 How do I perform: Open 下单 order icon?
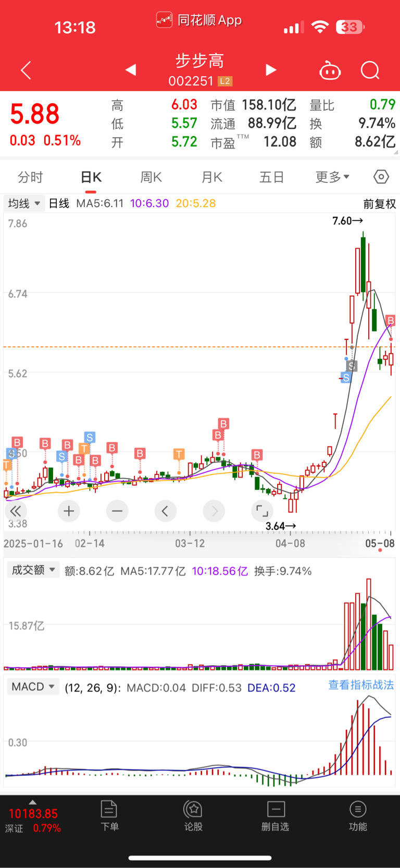(x=109, y=816)
